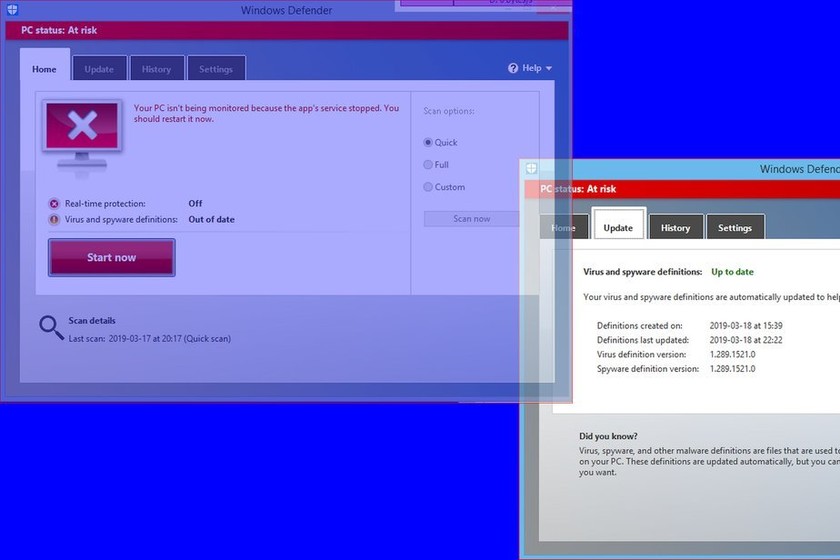Image resolution: width=840 pixels, height=560 pixels.
Task: Open the Home tab in left window
Action: (44, 69)
